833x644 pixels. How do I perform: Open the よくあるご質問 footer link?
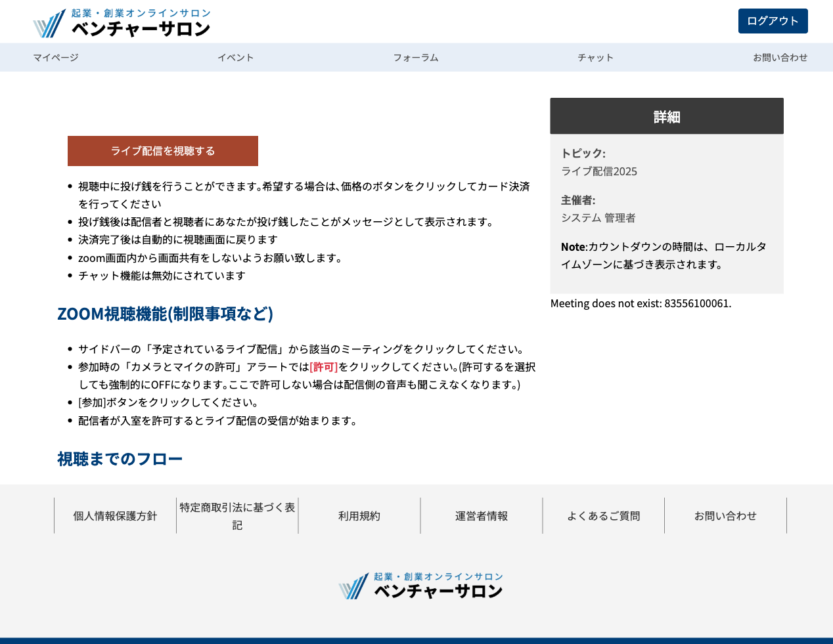tap(603, 516)
